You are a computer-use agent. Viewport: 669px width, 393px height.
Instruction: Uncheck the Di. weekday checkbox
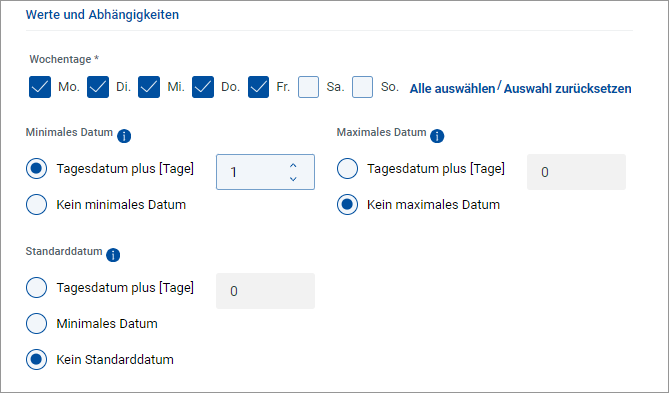(x=98, y=87)
